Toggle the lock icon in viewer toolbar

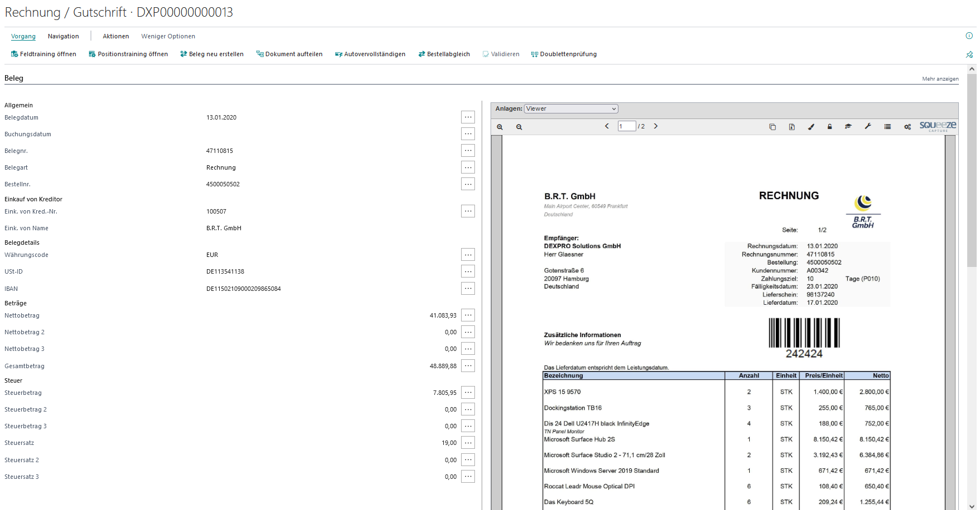pyautogui.click(x=829, y=127)
